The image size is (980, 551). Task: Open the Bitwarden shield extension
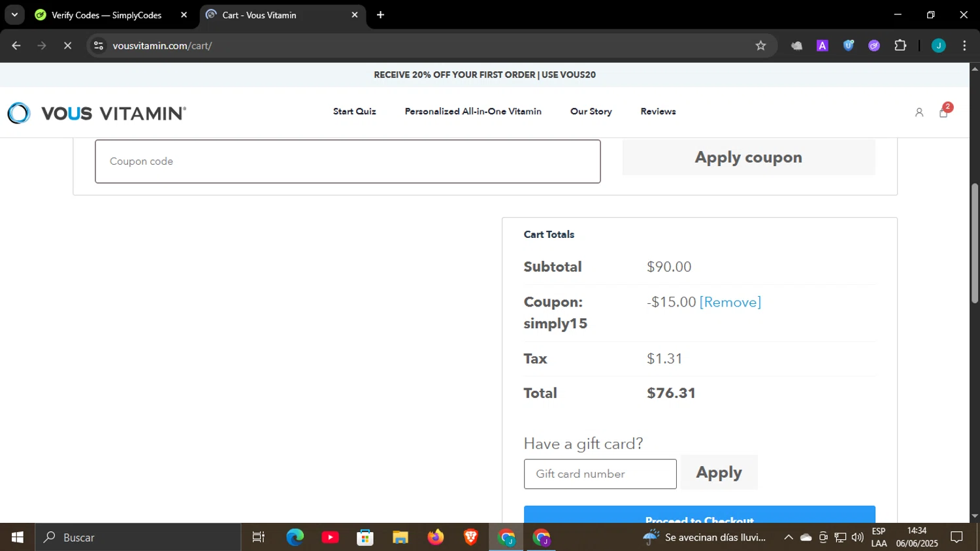coord(849,46)
